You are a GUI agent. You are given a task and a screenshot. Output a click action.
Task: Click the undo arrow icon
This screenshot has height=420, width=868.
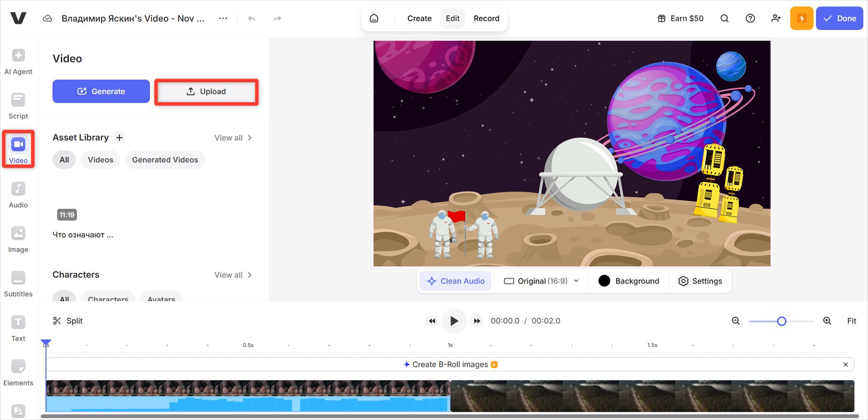[252, 19]
